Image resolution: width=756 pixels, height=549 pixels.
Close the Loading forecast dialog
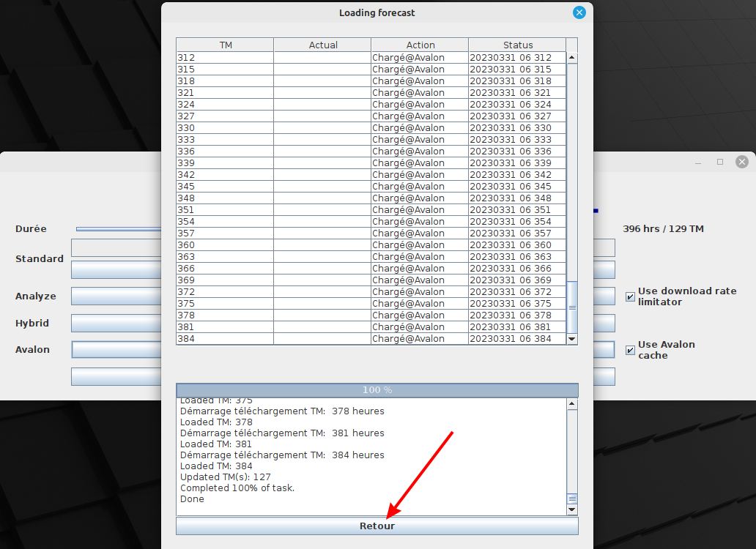click(x=579, y=12)
